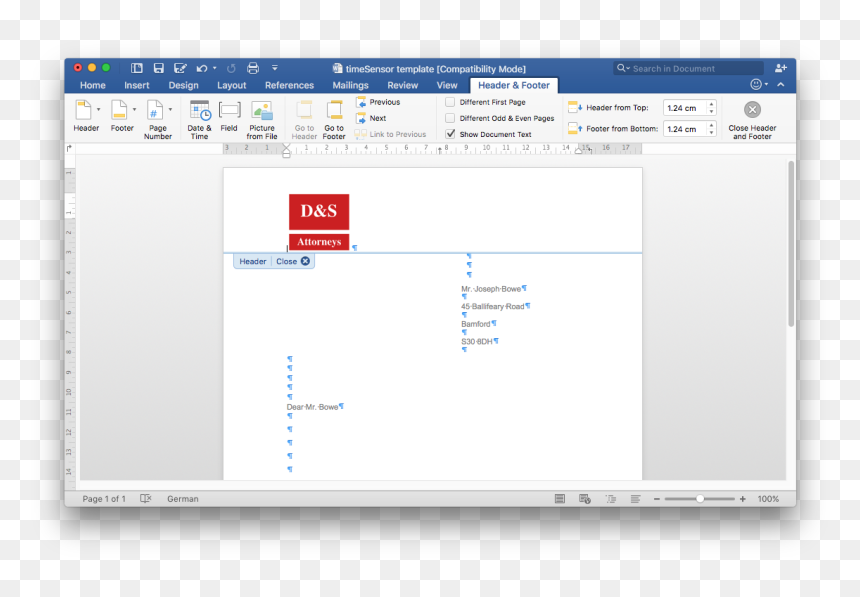Toggle Different Odd & Even Pages checkbox
This screenshot has height=597, width=860.
click(x=450, y=118)
